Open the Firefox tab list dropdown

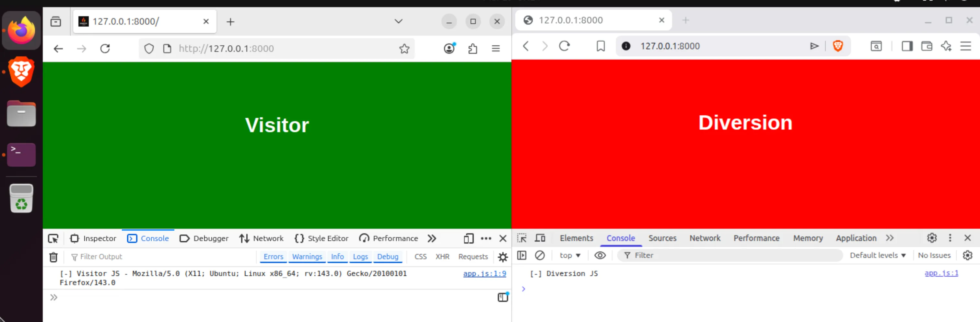[x=398, y=21]
